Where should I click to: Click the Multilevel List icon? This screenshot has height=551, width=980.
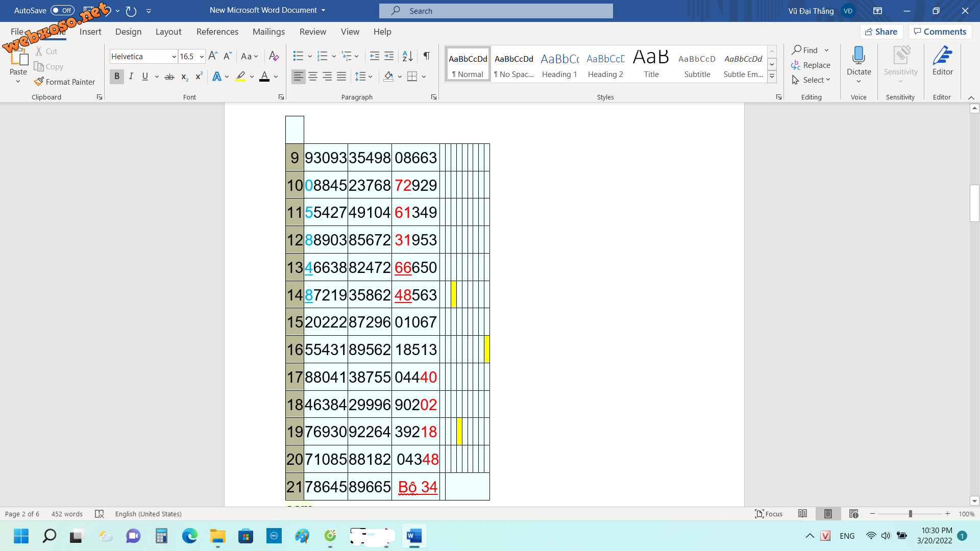coord(347,56)
